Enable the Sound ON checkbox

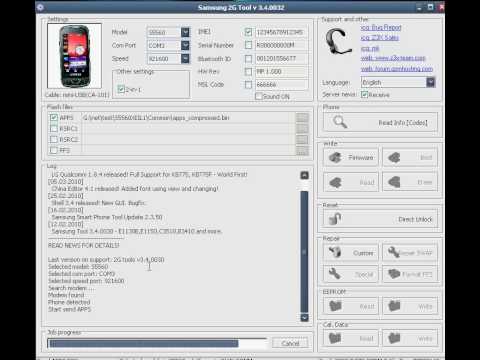pyautogui.click(x=259, y=96)
